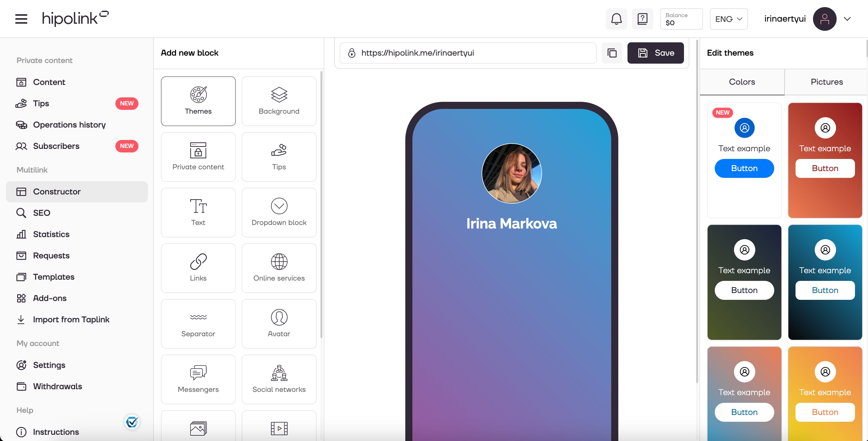Switch to Pictures tab
Image resolution: width=868 pixels, height=441 pixels.
(826, 82)
